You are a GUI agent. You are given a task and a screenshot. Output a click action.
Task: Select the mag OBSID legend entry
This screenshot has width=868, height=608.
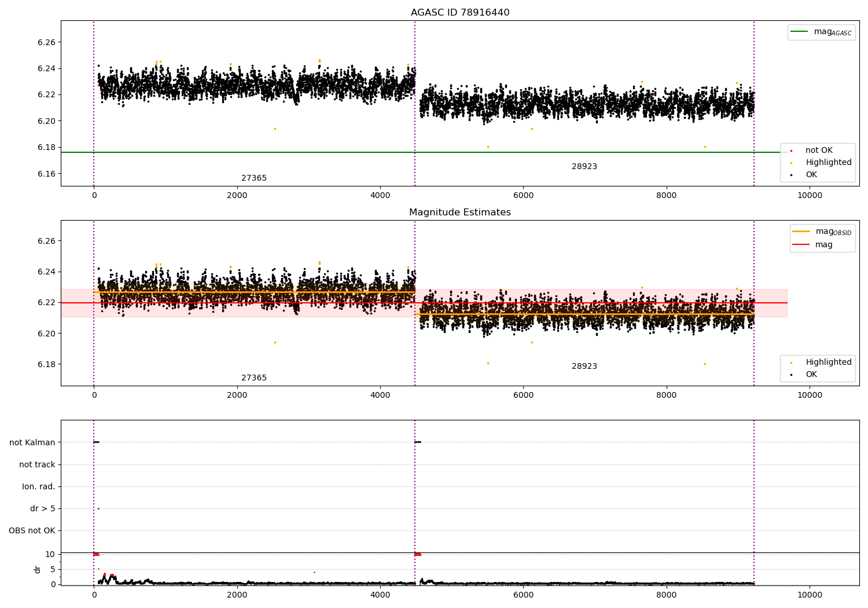tap(822, 232)
